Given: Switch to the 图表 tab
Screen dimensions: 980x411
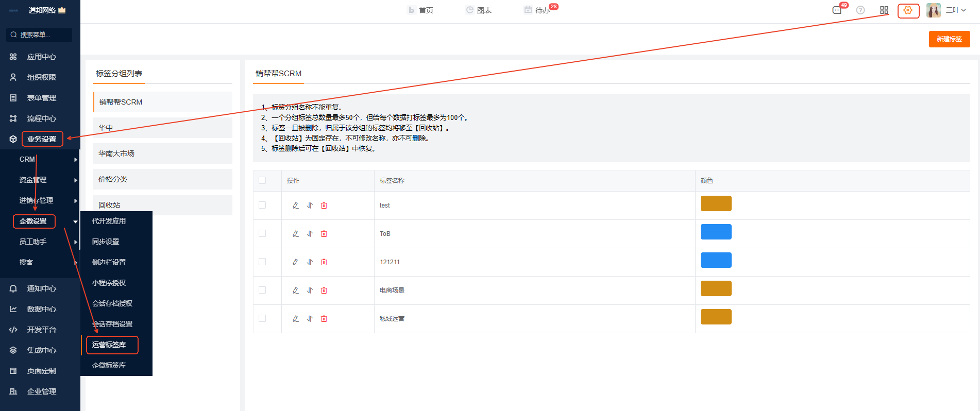Looking at the screenshot, I should point(479,10).
